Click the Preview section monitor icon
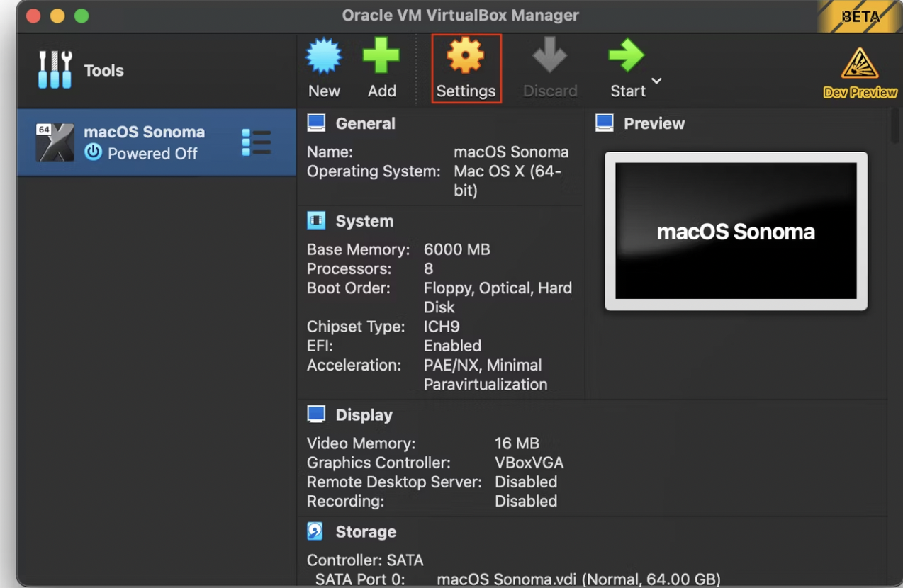Image resolution: width=903 pixels, height=588 pixels. pos(605,123)
